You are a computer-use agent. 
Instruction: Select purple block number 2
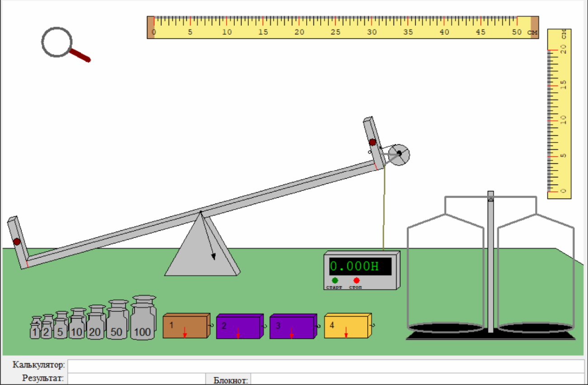coord(240,326)
